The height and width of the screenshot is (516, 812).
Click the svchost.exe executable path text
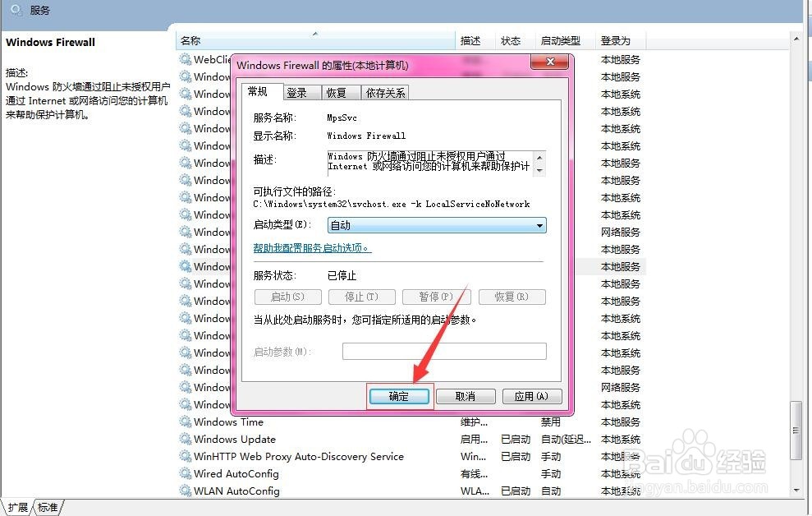[x=392, y=204]
